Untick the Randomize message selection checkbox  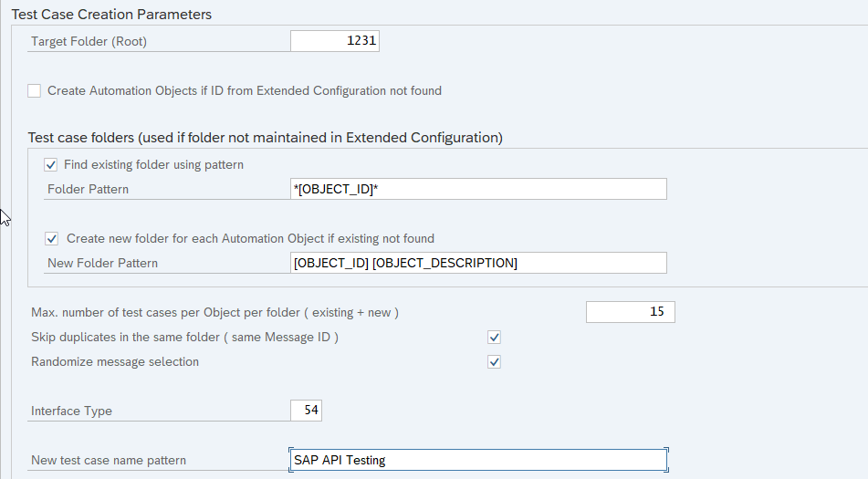tap(494, 362)
